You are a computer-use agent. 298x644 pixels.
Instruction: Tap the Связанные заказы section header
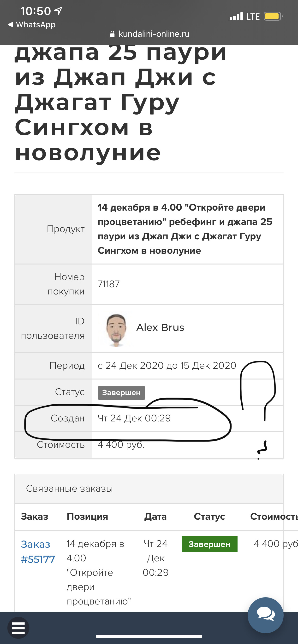(x=69, y=488)
